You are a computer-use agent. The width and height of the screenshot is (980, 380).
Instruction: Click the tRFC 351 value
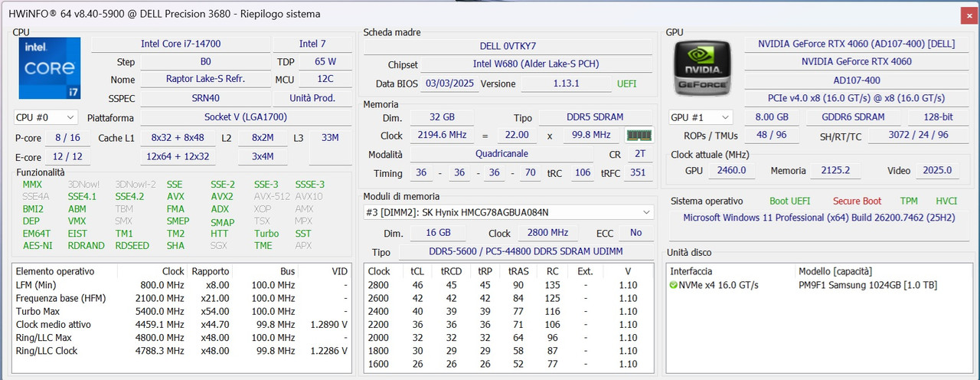point(636,173)
